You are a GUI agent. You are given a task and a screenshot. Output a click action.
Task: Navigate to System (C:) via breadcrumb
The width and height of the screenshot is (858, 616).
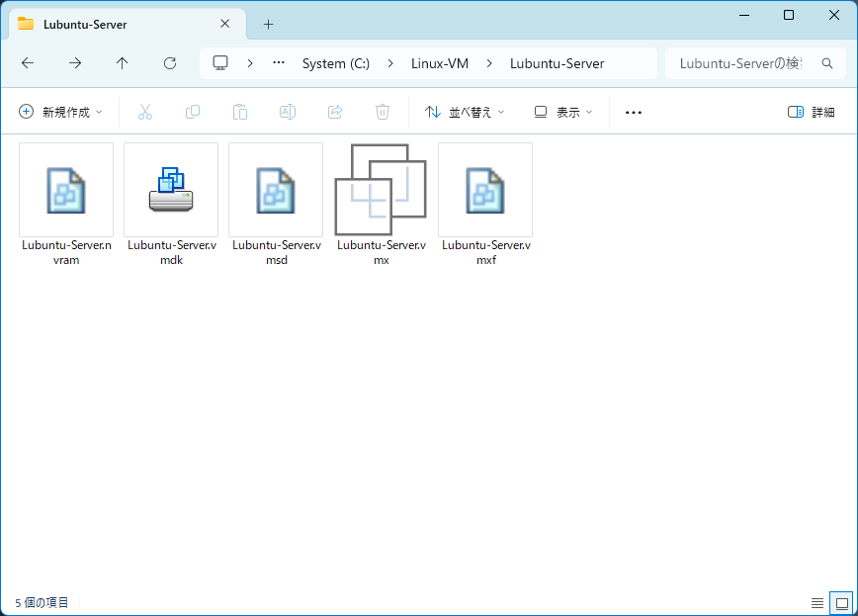[x=336, y=62]
